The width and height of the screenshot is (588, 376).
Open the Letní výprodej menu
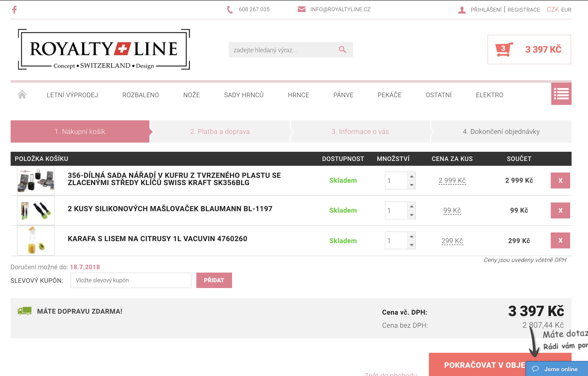point(72,95)
